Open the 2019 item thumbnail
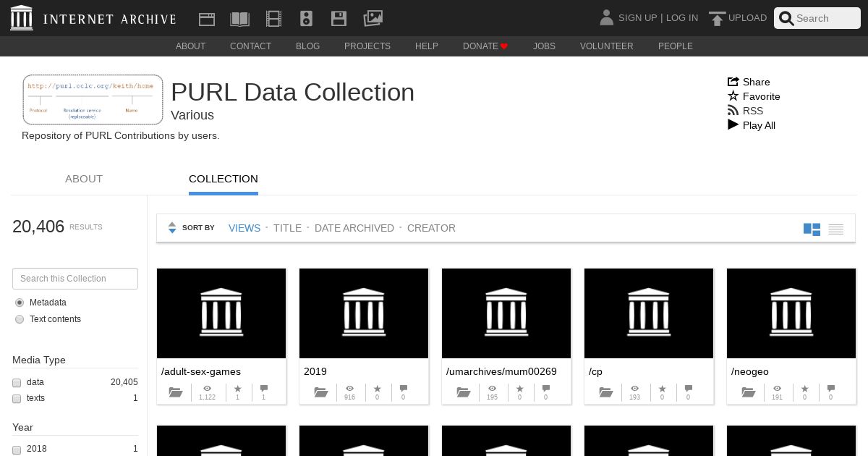868x456 pixels. [x=364, y=313]
